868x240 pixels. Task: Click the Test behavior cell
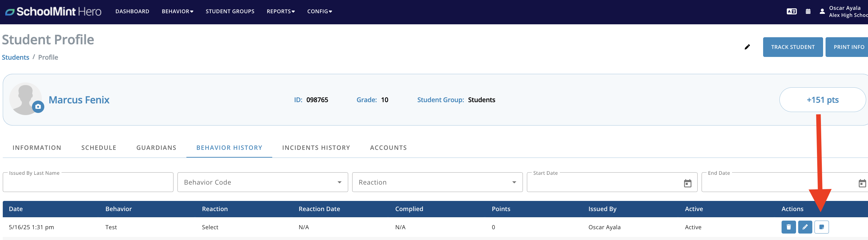[x=111, y=227]
